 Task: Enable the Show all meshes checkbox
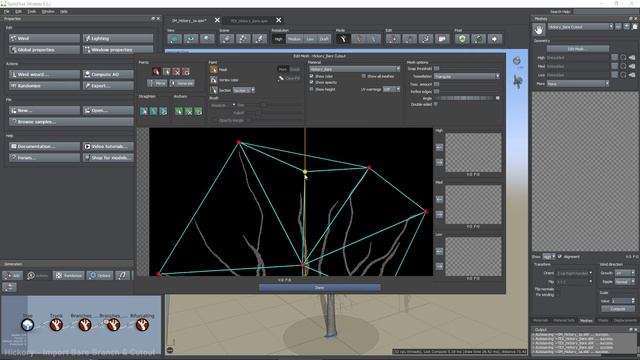click(x=364, y=76)
